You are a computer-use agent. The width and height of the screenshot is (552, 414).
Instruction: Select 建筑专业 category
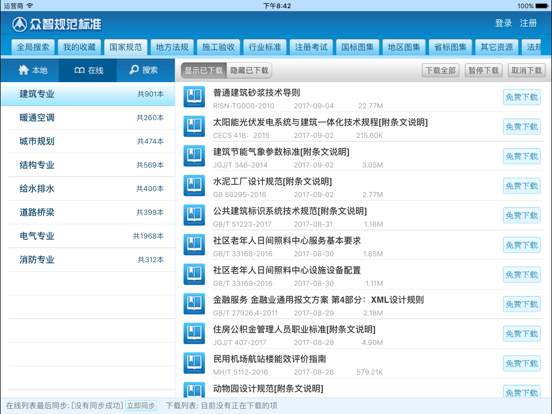click(x=88, y=94)
